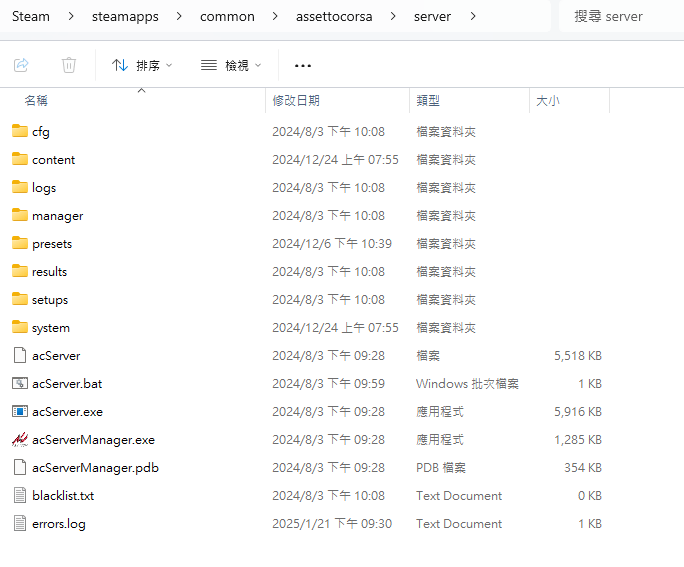Image resolution: width=684 pixels, height=567 pixels.
Task: Go to steamapps in the breadcrumb path
Action: (125, 17)
